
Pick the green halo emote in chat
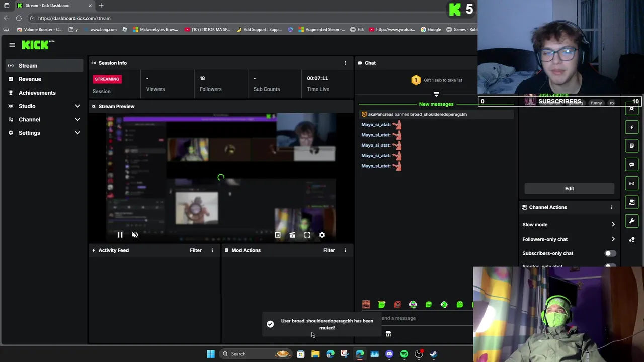click(x=382, y=304)
